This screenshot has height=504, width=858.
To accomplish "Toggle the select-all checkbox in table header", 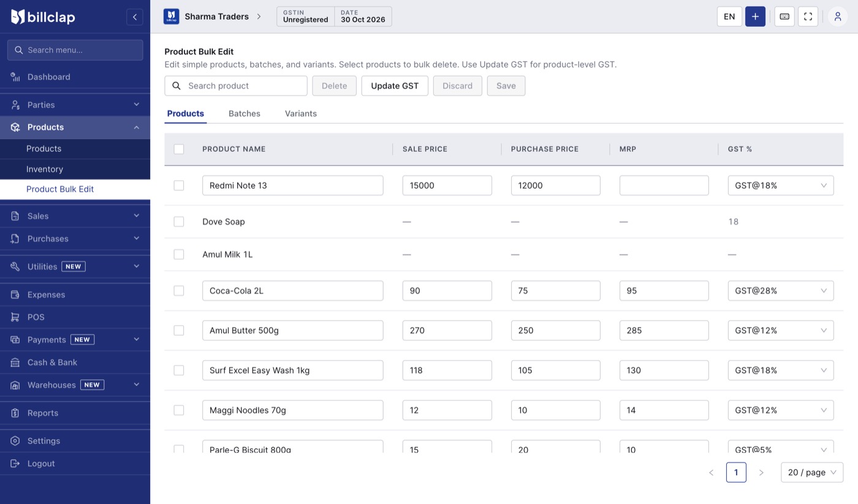I will (179, 149).
